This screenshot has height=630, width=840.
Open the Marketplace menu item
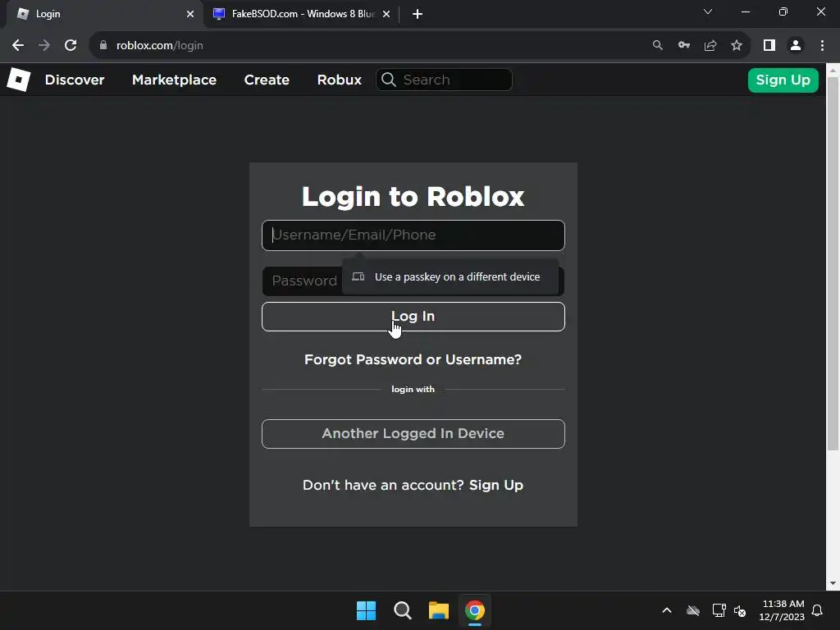(174, 80)
